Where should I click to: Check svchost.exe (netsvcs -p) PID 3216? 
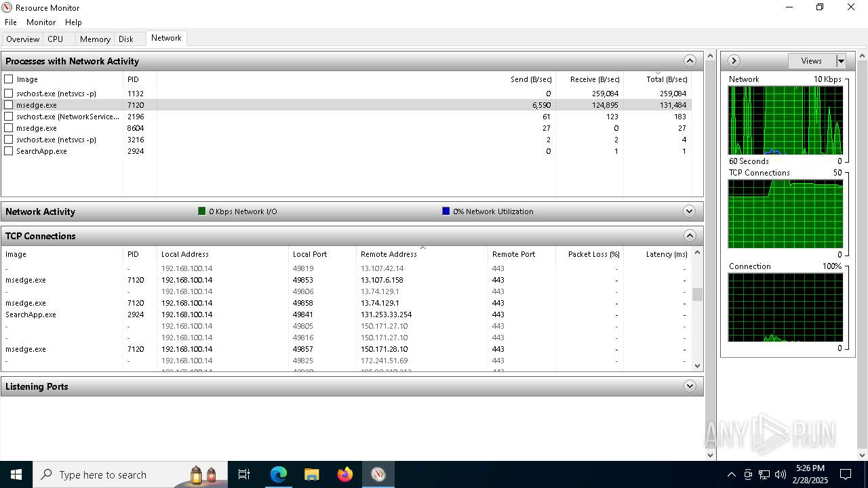coord(9,140)
